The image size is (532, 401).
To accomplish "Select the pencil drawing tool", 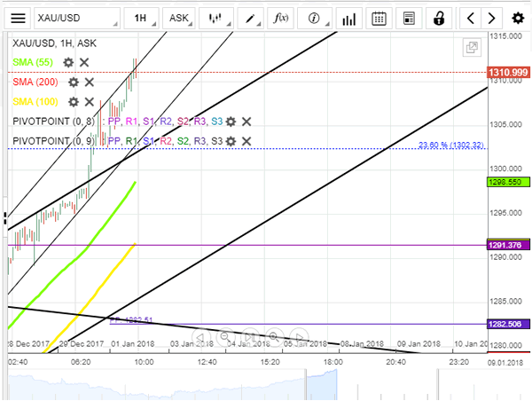I will 251,17.
